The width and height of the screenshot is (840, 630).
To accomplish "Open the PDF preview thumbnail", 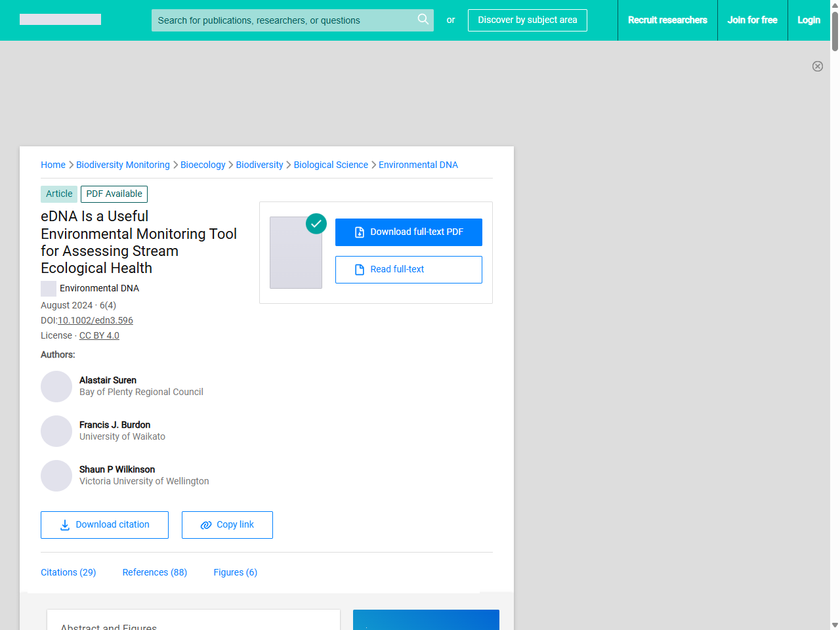I will point(296,253).
